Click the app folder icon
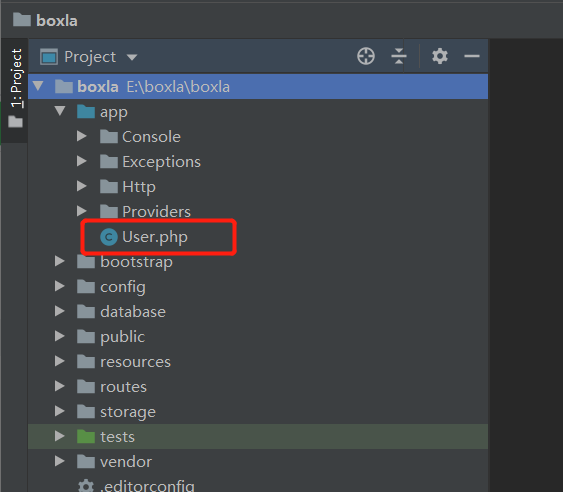The image size is (563, 492). (x=86, y=112)
